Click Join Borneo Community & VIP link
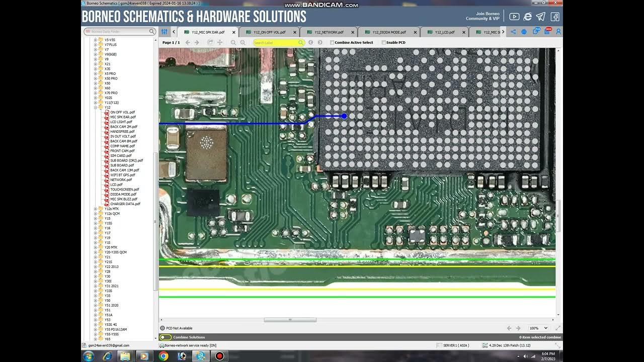This screenshot has height=362, width=644. (x=482, y=17)
